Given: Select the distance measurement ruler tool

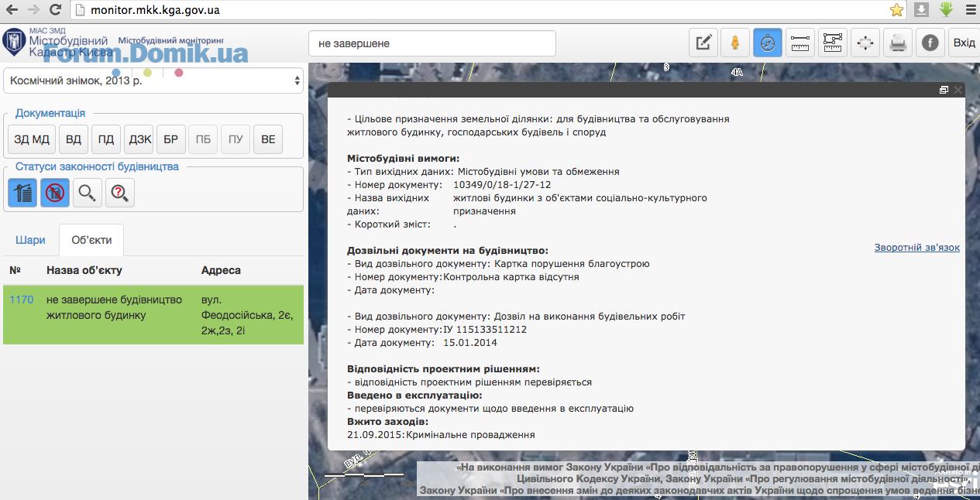Looking at the screenshot, I should coord(800,43).
